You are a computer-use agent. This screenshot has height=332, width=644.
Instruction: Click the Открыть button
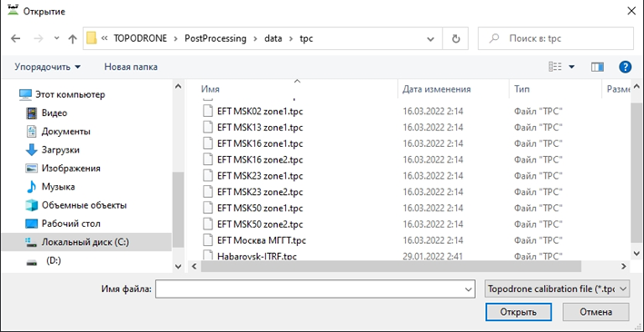pyautogui.click(x=519, y=312)
